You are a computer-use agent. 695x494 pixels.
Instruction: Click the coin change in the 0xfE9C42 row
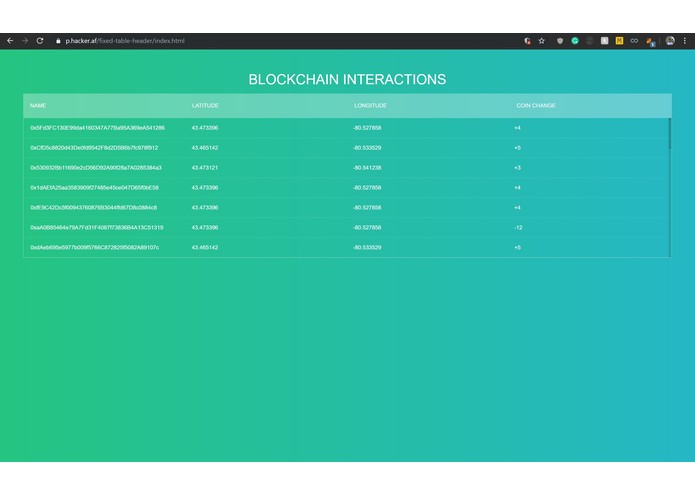[517, 207]
